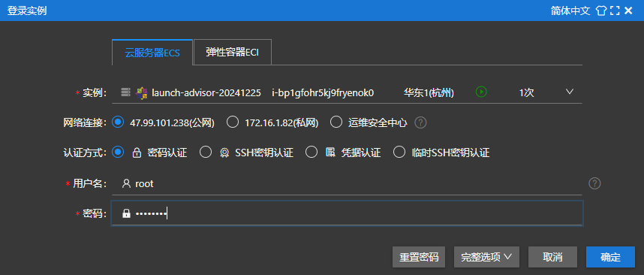Close the login instance dialog
Viewport: 644px width, 275px height.
(628, 11)
